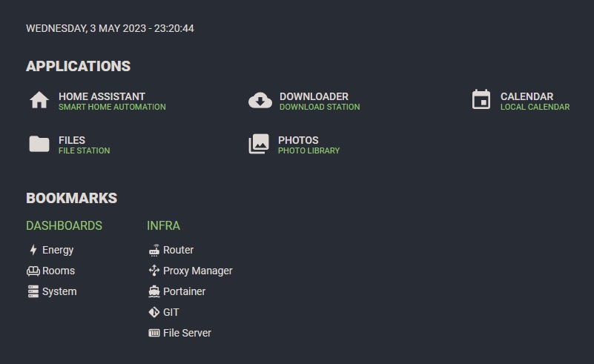Open the File Server bookmark
The width and height of the screenshot is (594, 364).
pos(187,333)
